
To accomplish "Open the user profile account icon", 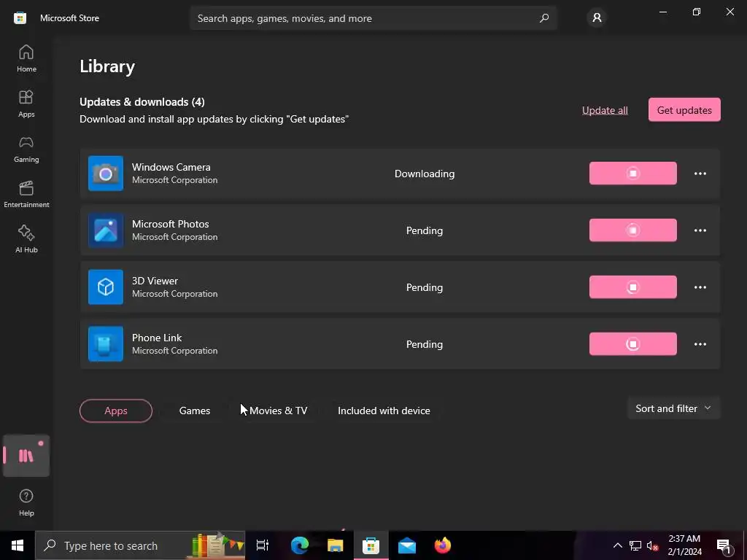I will click(x=597, y=18).
